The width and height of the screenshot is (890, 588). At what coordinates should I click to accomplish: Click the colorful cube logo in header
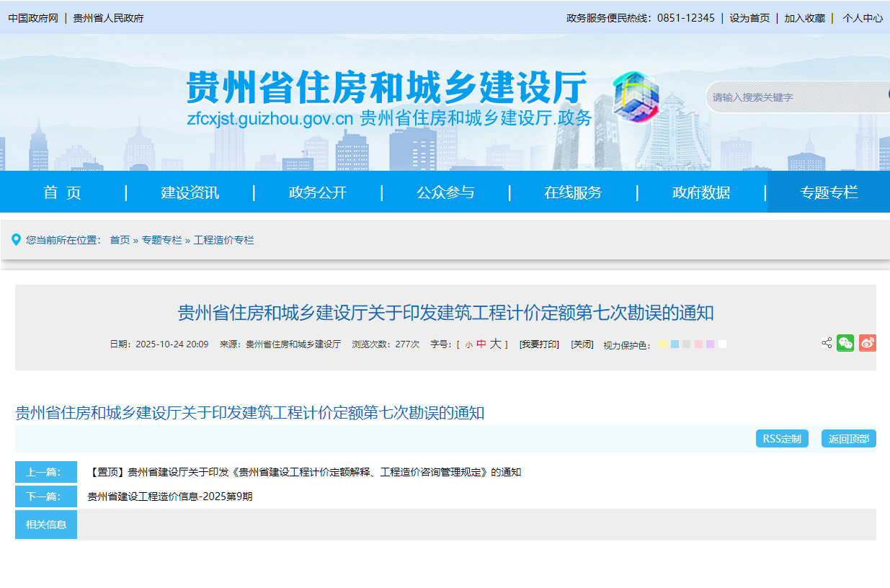point(635,97)
